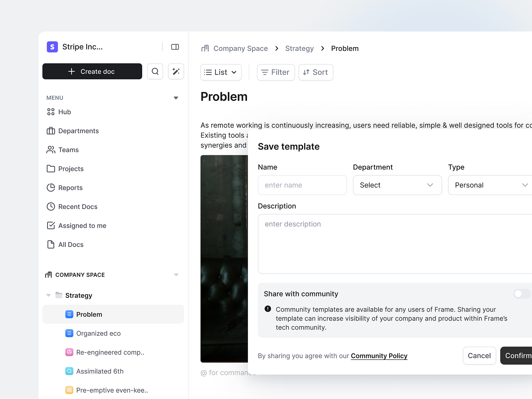
Task: Collapse the MENU section arrow
Action: 176,98
